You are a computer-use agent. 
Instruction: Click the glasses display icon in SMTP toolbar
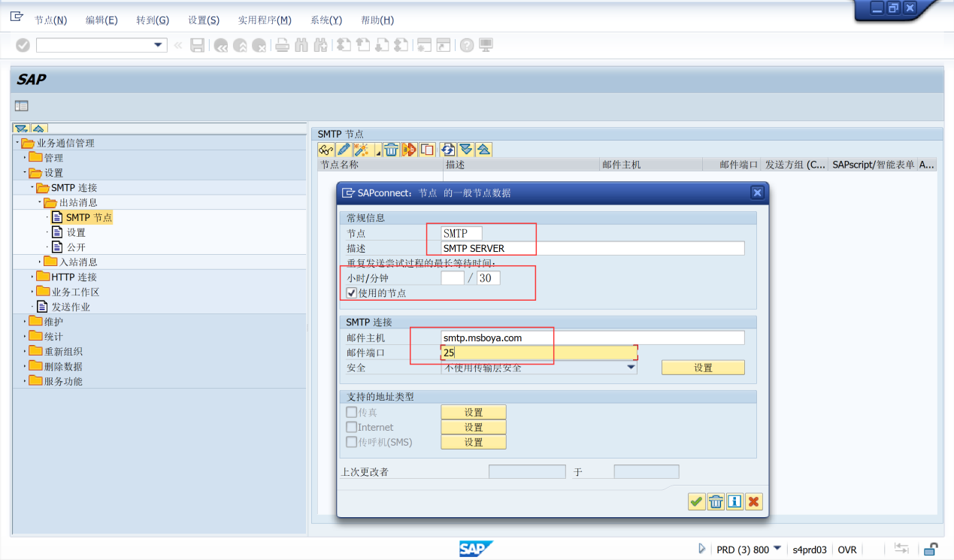pos(326,150)
